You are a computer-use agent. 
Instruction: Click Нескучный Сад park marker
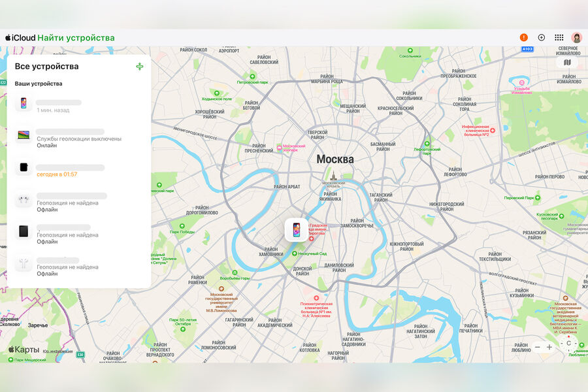[x=295, y=254]
